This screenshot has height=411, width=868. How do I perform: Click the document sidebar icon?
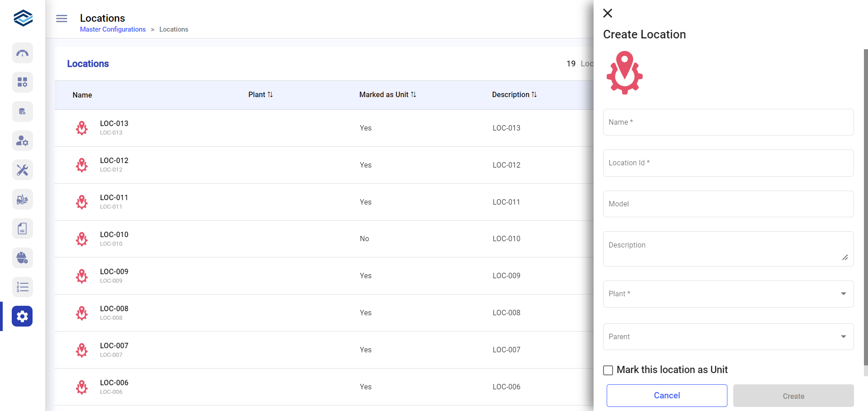click(x=22, y=229)
